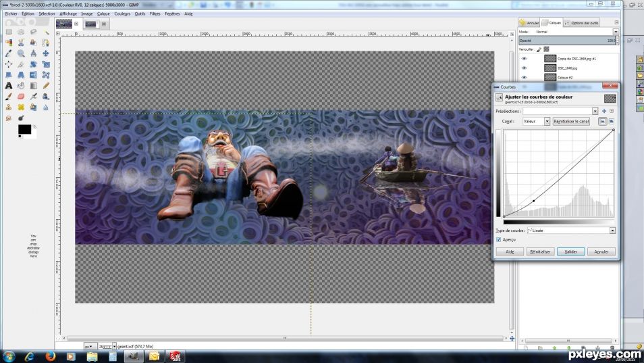Viewport: 644px width, 363px height.
Task: Select the Ink tool
Action: tap(46, 96)
